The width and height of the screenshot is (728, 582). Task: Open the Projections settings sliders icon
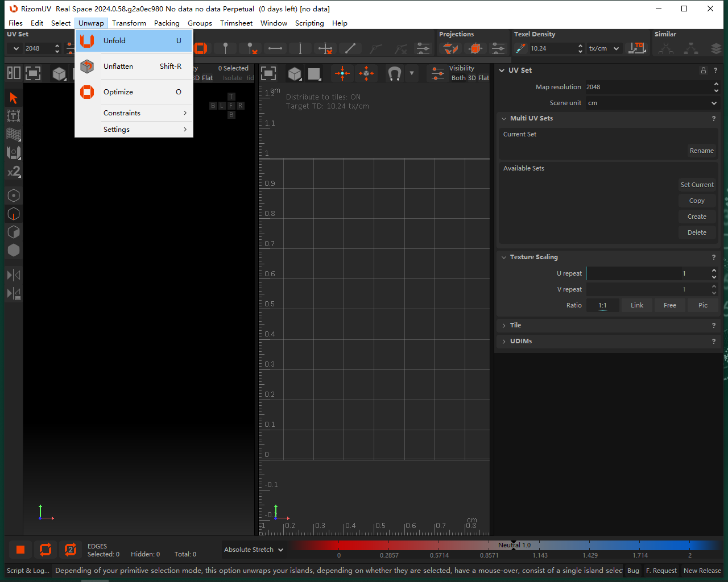pyautogui.click(x=498, y=48)
